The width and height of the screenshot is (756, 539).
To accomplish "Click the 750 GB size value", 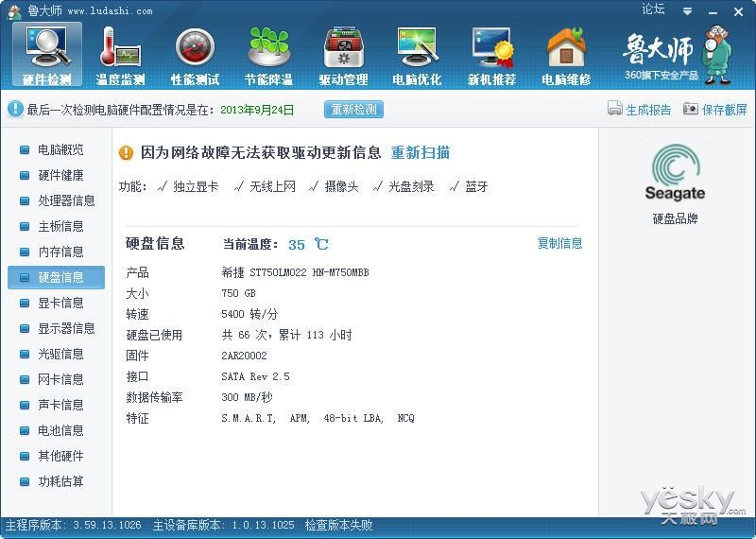I will coord(239,293).
